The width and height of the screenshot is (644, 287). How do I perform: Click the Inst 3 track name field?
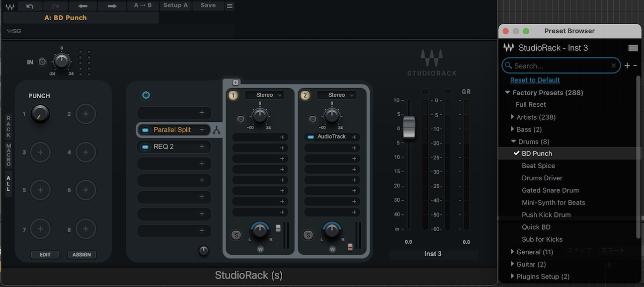[433, 254]
